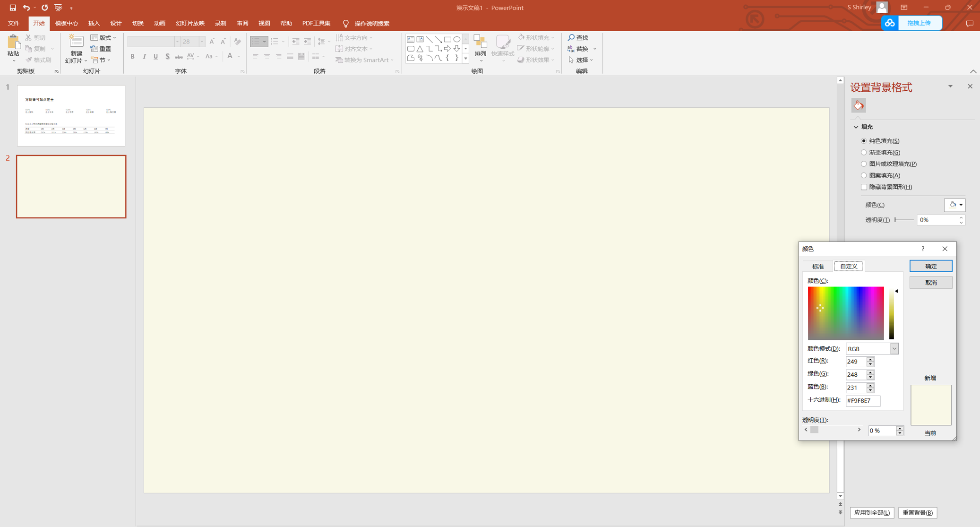Select gradient fill (渐变填充) radio option

864,152
